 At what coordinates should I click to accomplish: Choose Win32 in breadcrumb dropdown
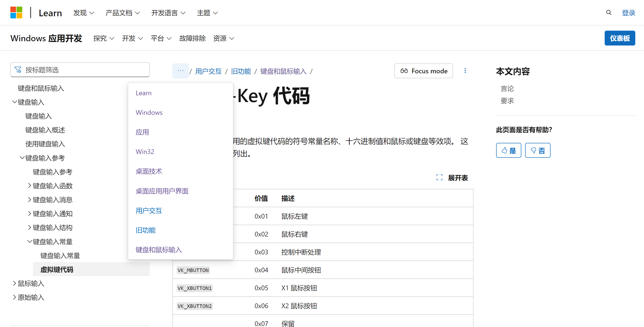coord(145,152)
